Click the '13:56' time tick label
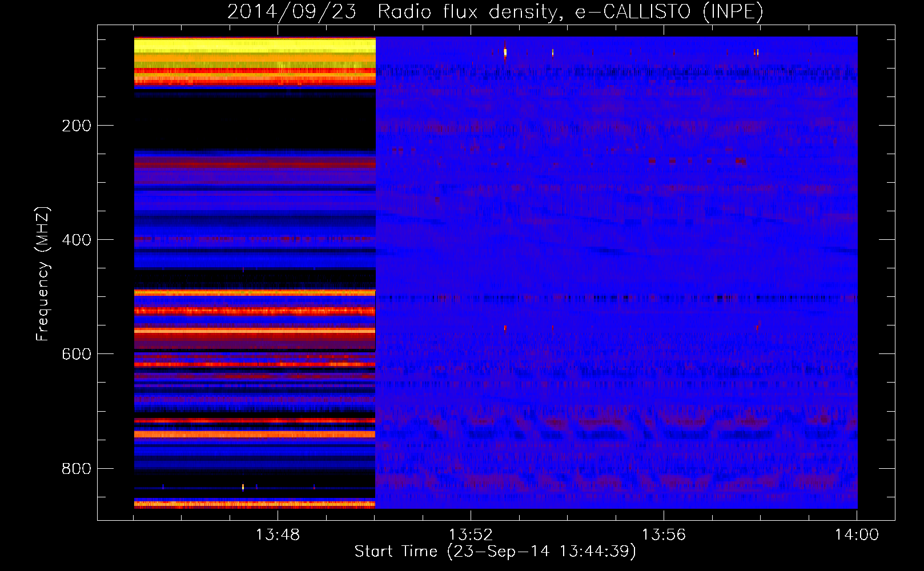 [x=664, y=535]
